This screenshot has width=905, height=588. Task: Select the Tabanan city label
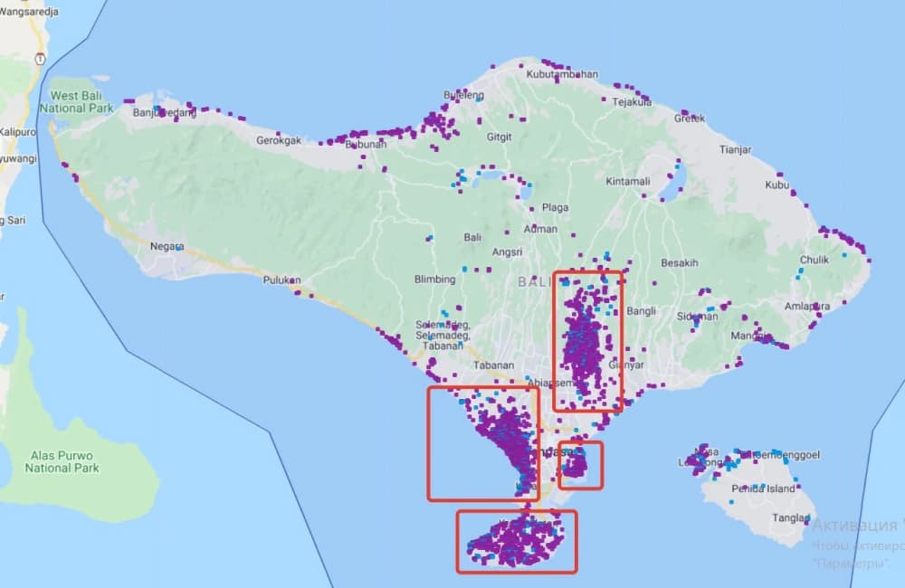tap(493, 365)
